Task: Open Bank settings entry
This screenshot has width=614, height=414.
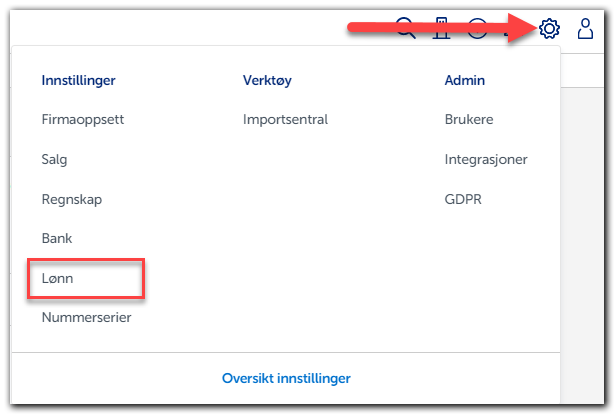Action: pyautogui.click(x=57, y=239)
